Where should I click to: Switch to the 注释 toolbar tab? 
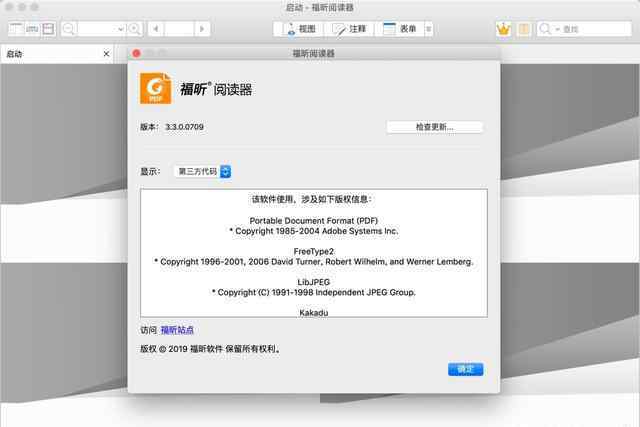[x=349, y=29]
